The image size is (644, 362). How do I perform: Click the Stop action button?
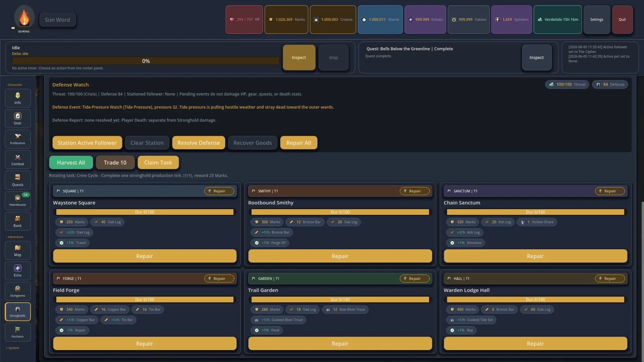(333, 57)
